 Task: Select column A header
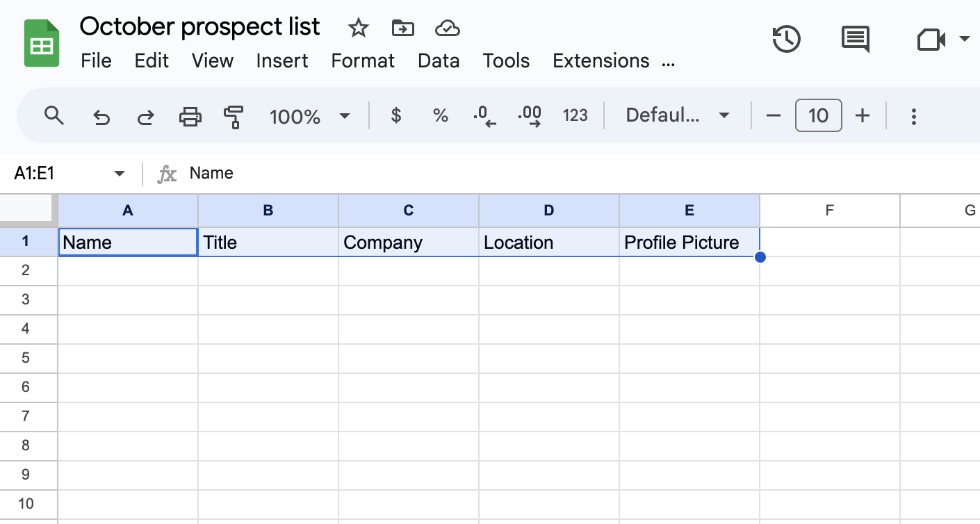128,211
